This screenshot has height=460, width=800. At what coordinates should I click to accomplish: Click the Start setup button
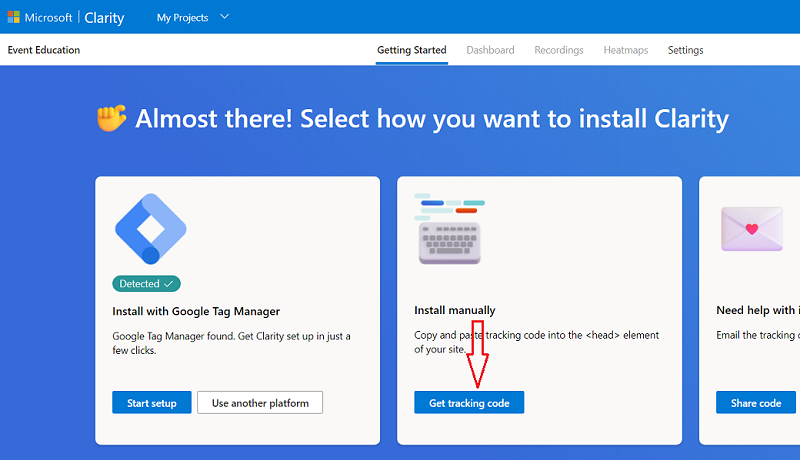[x=152, y=402]
